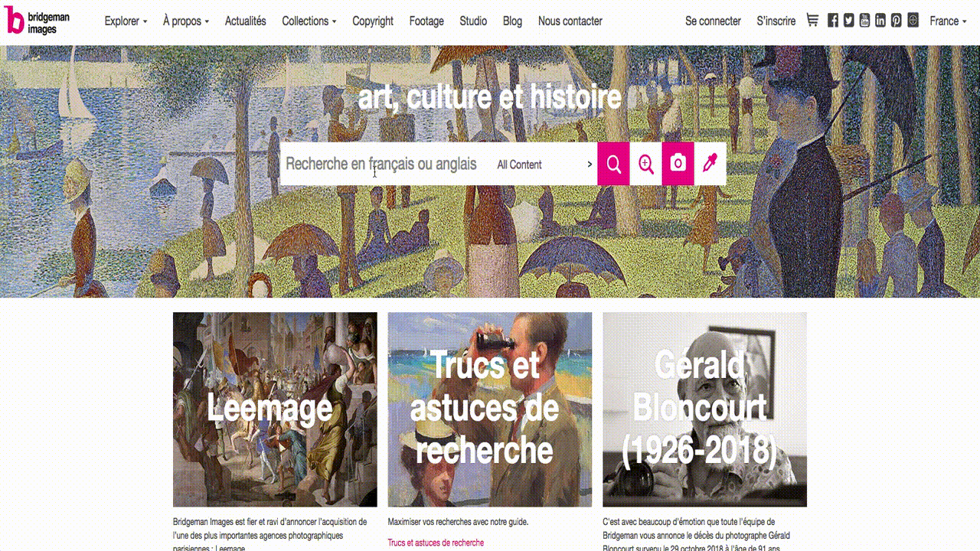The height and width of the screenshot is (551, 980).
Task: Open the Pinterest icon link
Action: click(896, 21)
